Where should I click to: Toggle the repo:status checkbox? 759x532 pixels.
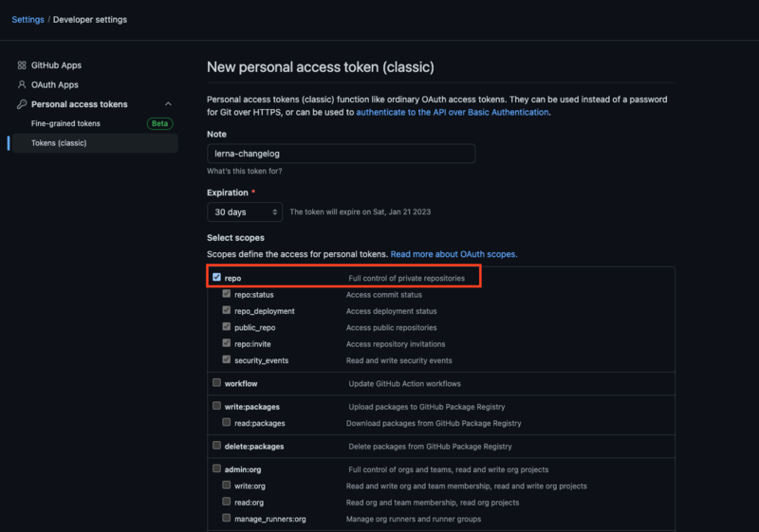[226, 294]
